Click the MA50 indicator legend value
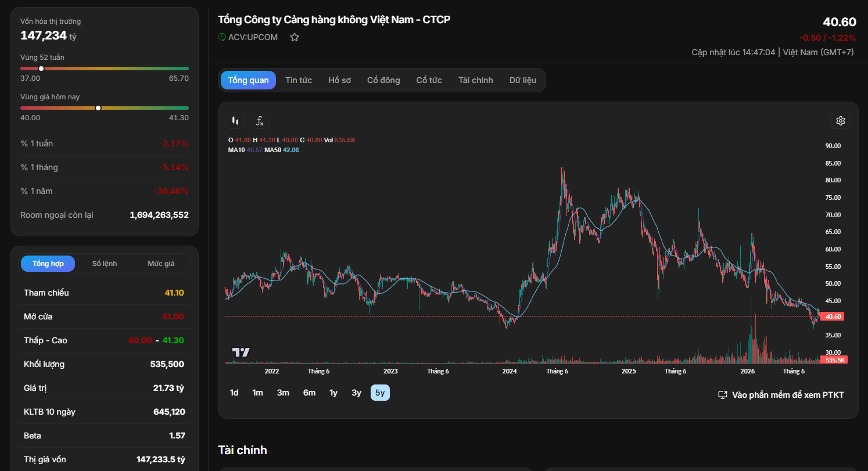868x471 pixels. click(290, 150)
